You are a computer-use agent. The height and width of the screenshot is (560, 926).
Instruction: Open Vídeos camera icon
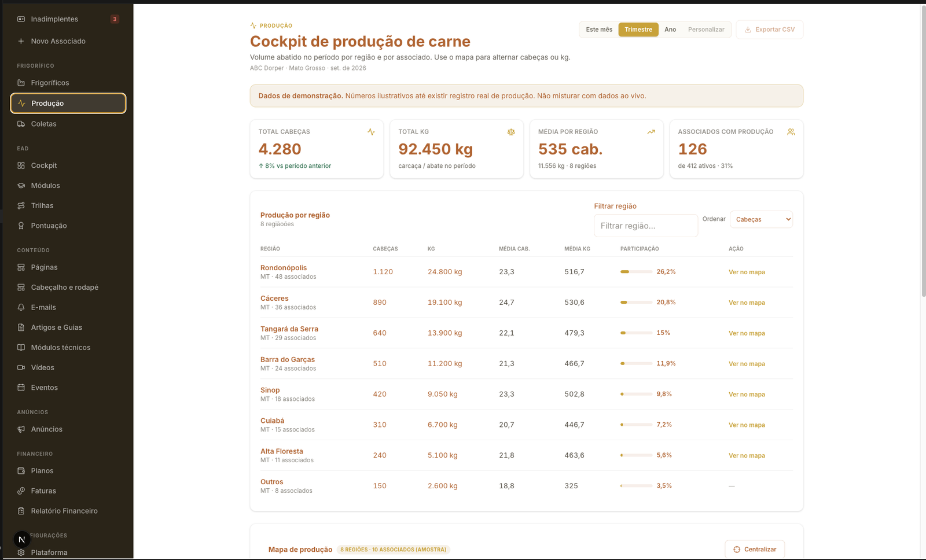pos(21,367)
